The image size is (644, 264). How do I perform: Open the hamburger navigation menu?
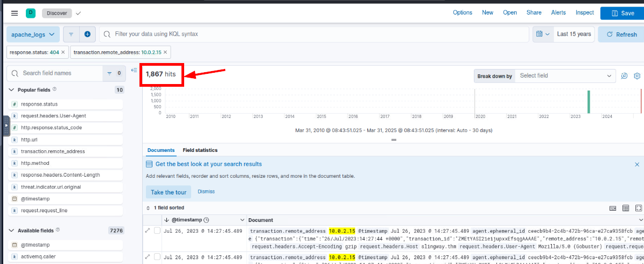15,13
